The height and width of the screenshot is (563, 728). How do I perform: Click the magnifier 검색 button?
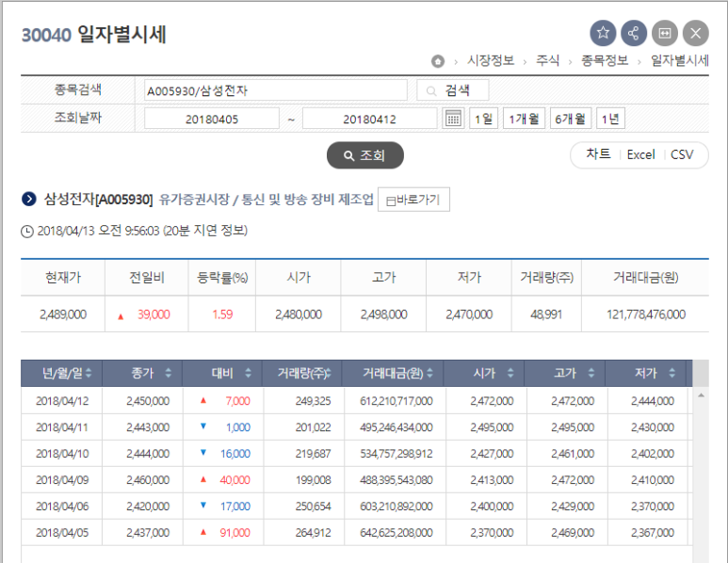coord(452,90)
